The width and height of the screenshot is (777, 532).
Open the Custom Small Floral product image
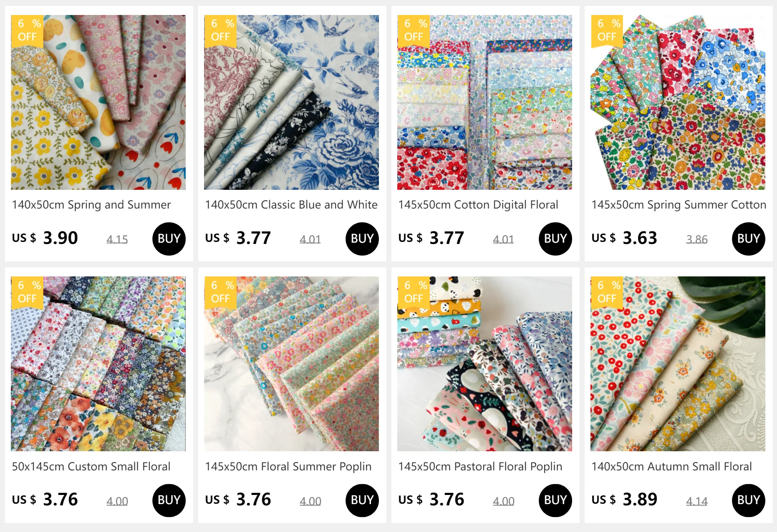pos(98,364)
